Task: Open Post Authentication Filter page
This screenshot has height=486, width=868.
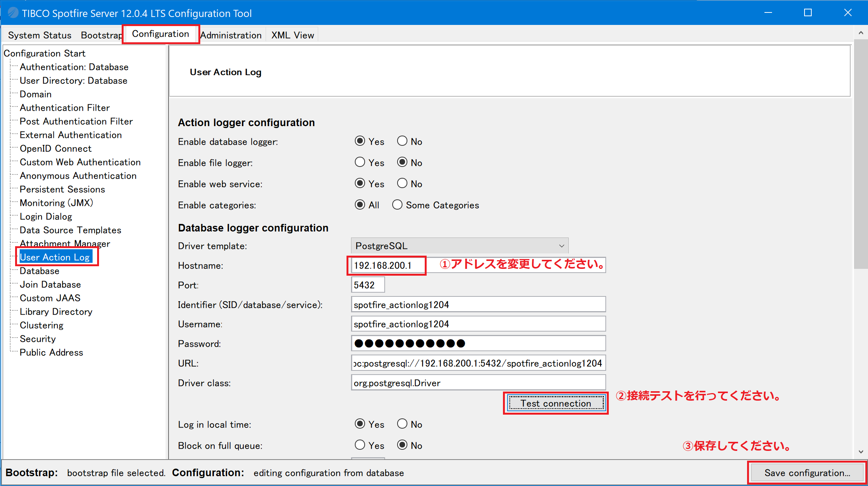Action: pyautogui.click(x=76, y=121)
